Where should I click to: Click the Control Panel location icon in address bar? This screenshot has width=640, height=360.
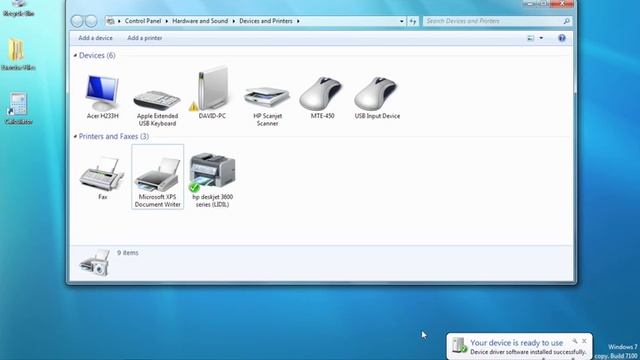pos(110,21)
